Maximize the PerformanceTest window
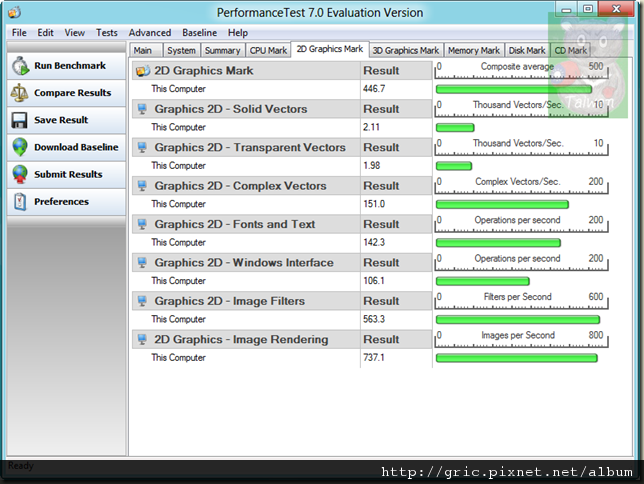The height and width of the screenshot is (484, 644). pyautogui.click(x=588, y=9)
